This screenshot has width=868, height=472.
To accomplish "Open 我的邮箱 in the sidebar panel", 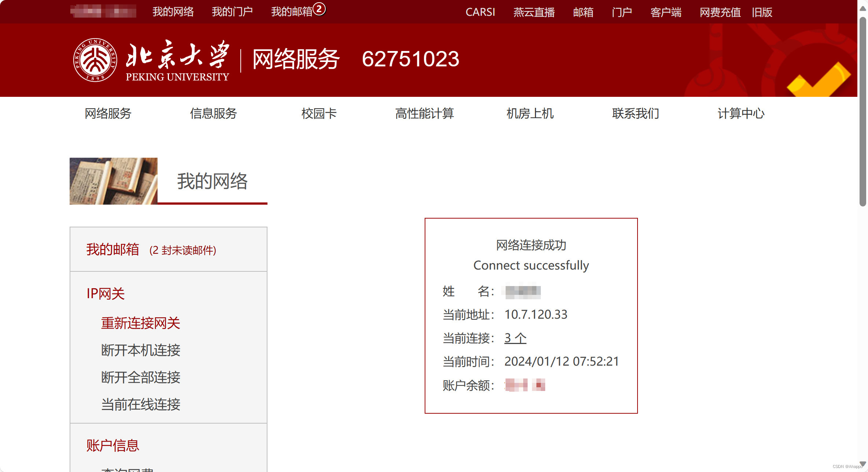I will (113, 249).
